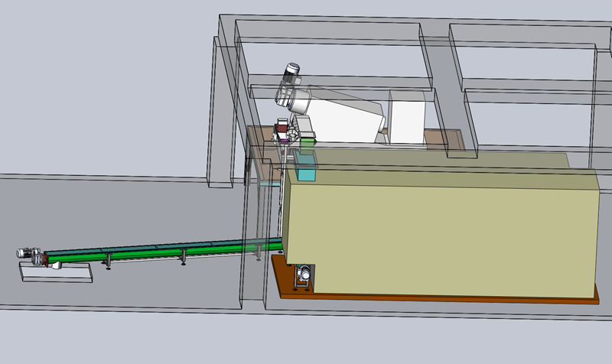This screenshot has width=612, height=364.
Task: Select the cyan box above the tank corner
Action: click(x=304, y=170)
